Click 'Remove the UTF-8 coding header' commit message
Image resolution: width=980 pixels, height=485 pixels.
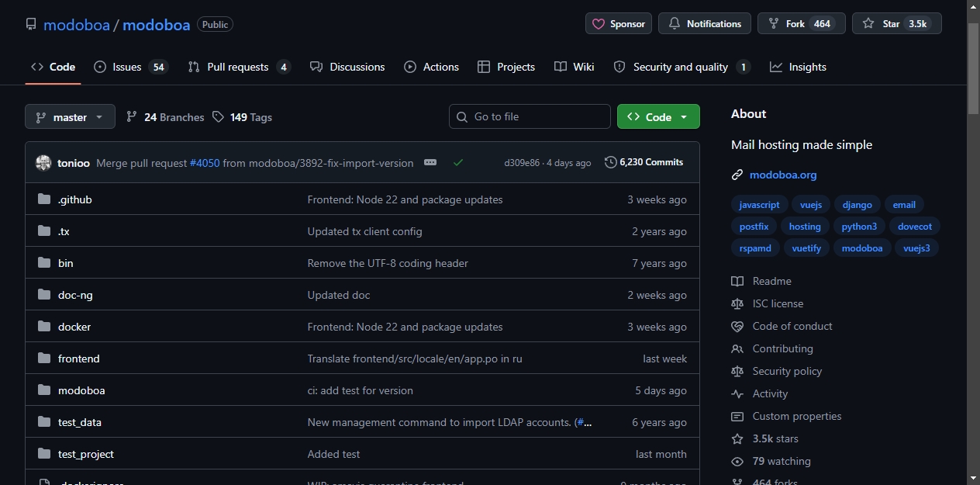(388, 263)
